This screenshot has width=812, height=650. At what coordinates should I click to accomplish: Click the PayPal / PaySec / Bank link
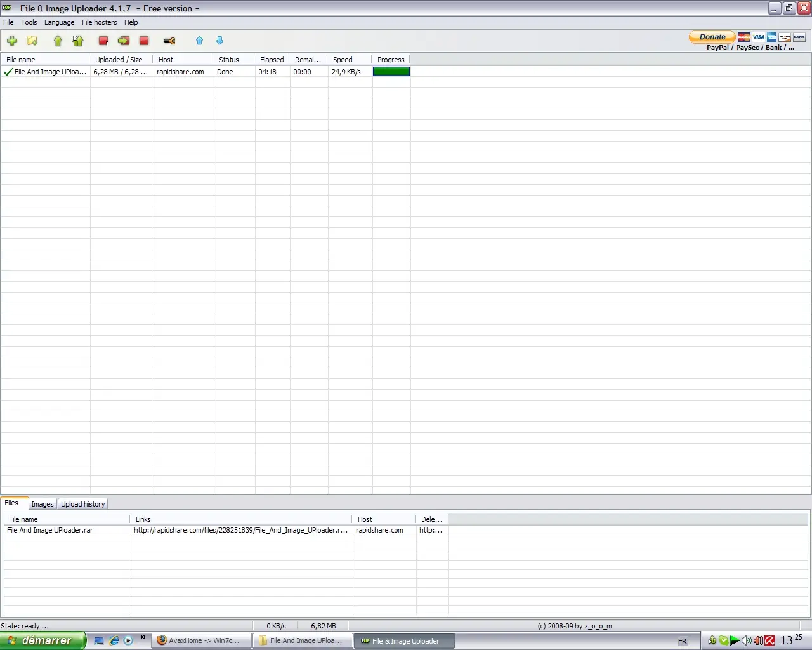(750, 47)
